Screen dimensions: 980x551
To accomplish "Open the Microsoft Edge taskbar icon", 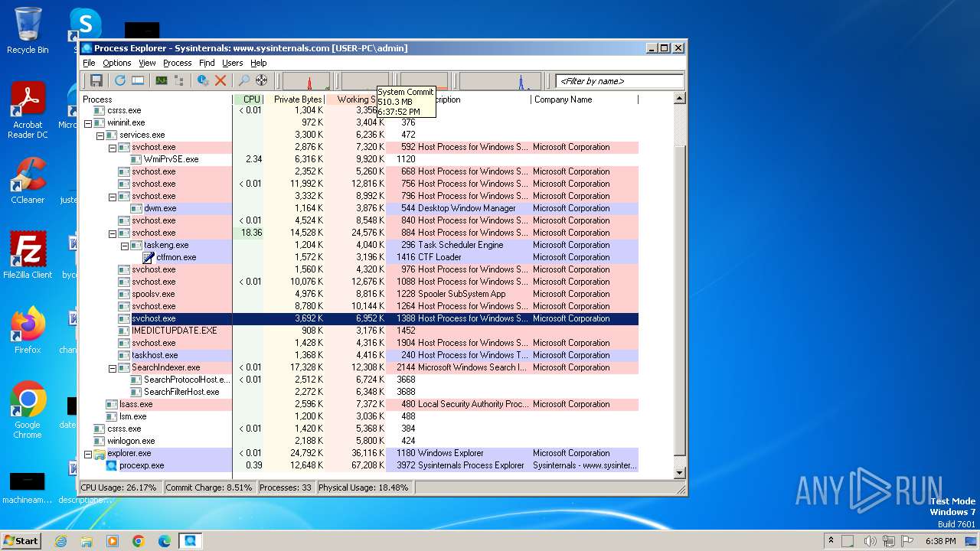I will (164, 541).
